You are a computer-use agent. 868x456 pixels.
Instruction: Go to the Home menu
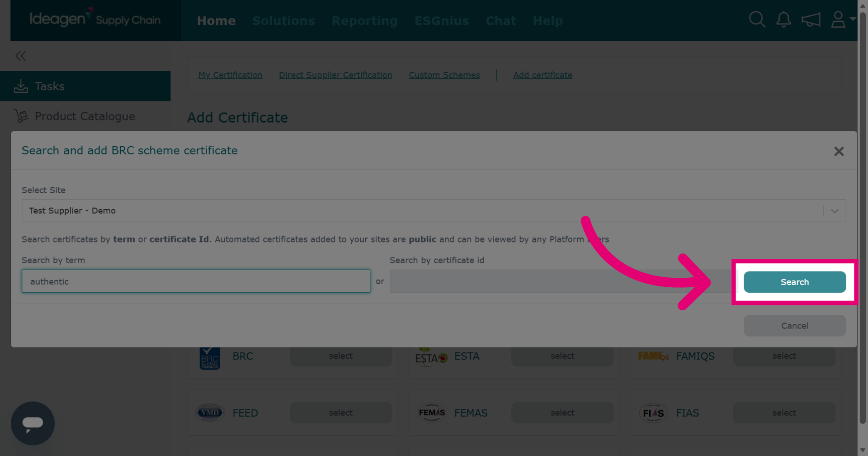[x=216, y=21]
